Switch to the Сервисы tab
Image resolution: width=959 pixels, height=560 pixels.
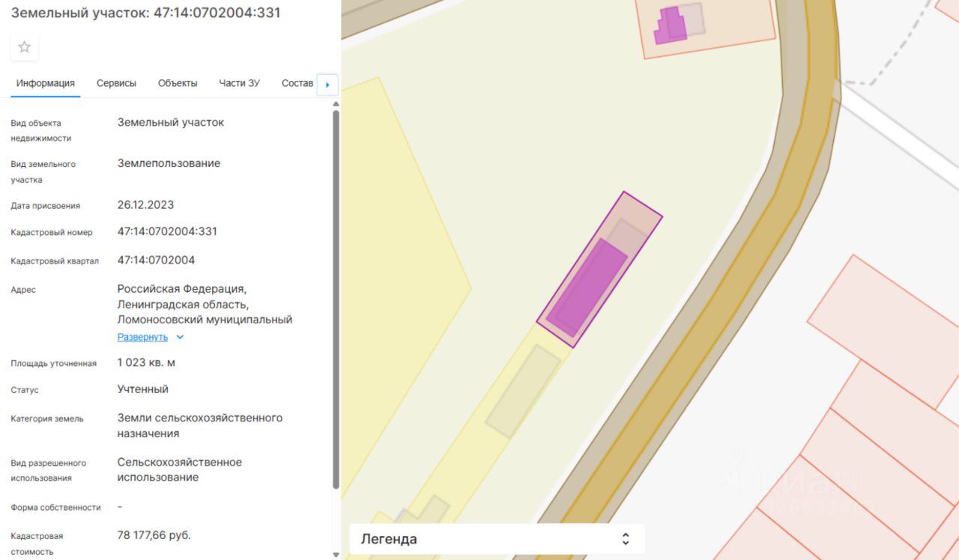(116, 83)
